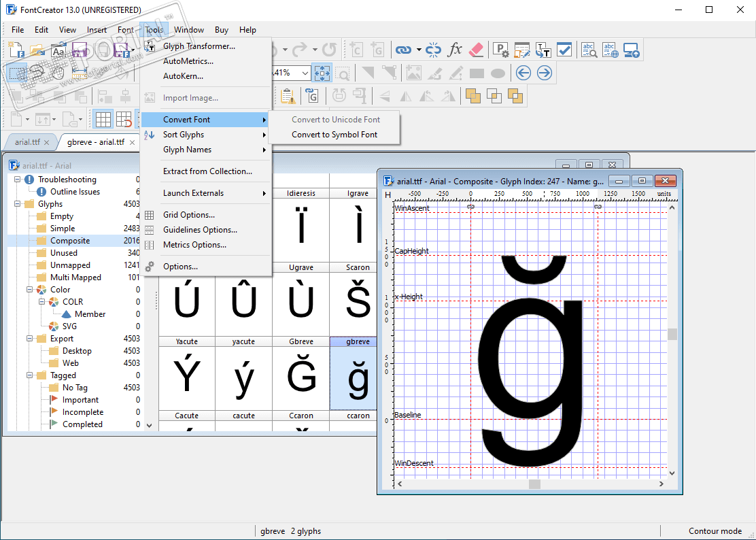Toggle Snap to Grid magnet button

[124, 119]
